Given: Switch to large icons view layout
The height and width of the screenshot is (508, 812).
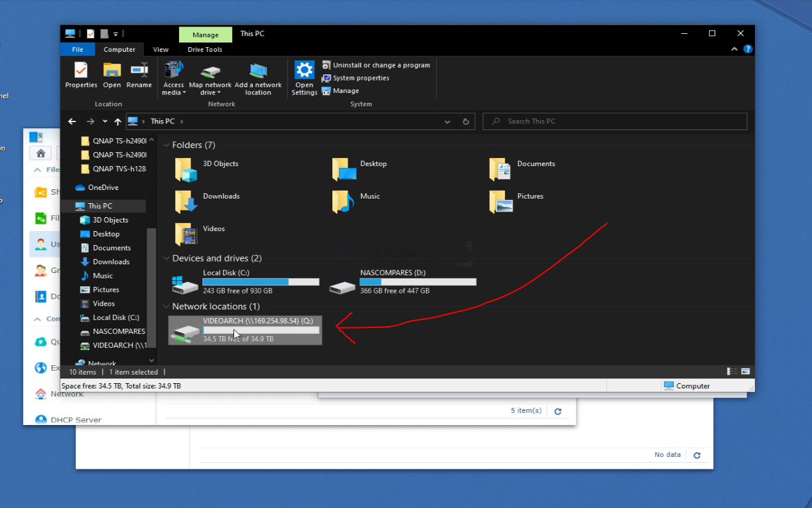Looking at the screenshot, I should coord(746,372).
